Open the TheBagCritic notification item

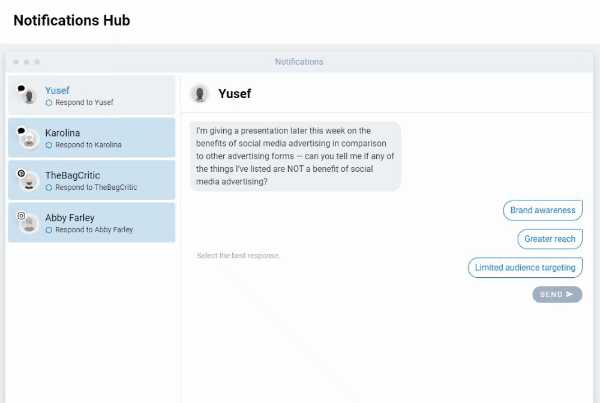click(x=91, y=180)
